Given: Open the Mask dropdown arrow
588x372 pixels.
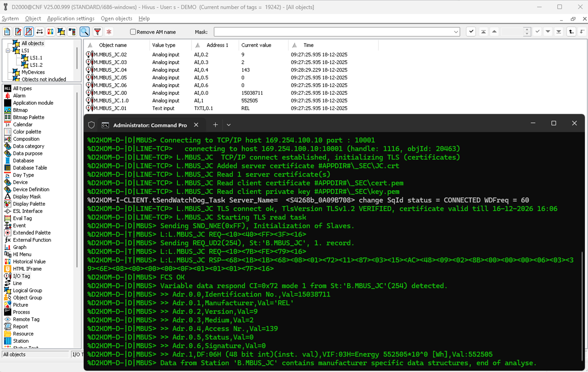Looking at the screenshot, I should (456, 32).
